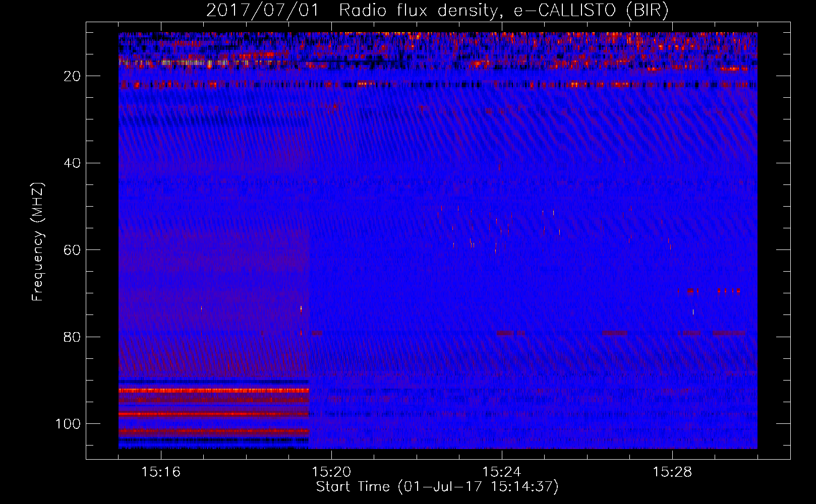This screenshot has width=816, height=504.
Task: Click the 'Frequency (MHZ)' axis label
Action: 38,241
